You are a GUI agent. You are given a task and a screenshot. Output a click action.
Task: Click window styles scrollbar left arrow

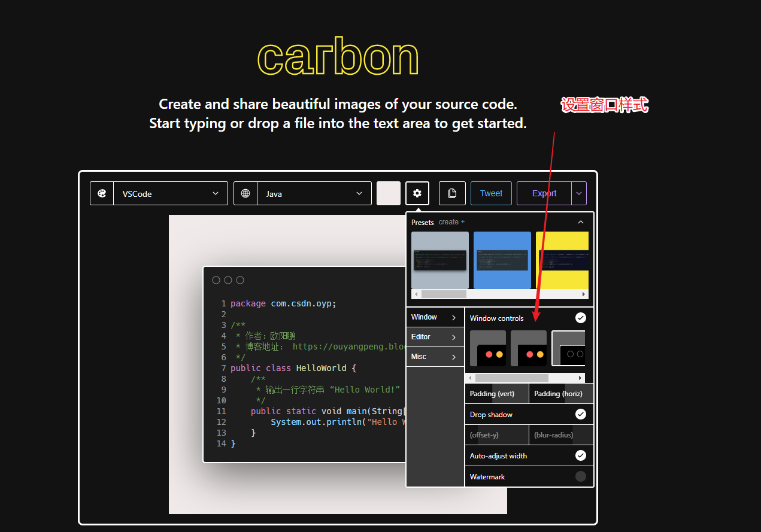click(x=470, y=378)
